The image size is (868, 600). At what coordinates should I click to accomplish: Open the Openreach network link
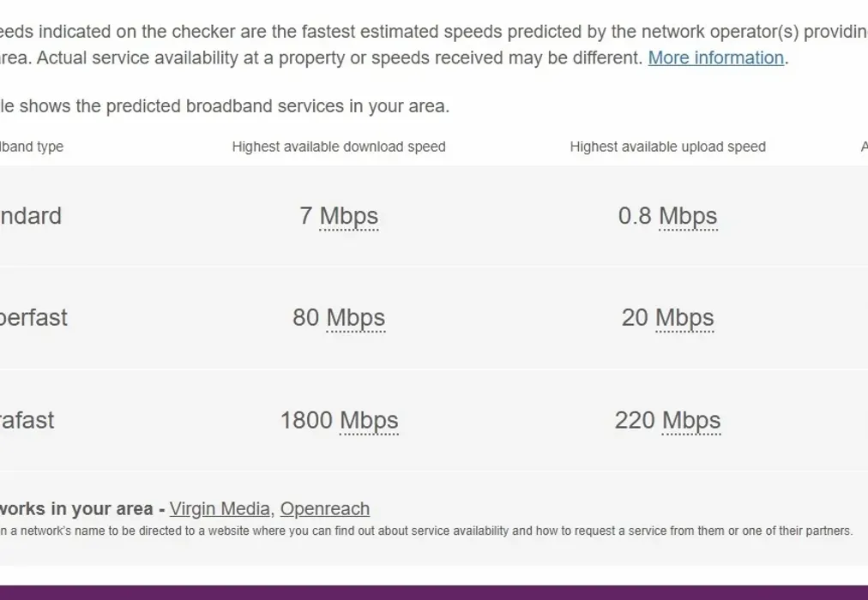click(324, 509)
